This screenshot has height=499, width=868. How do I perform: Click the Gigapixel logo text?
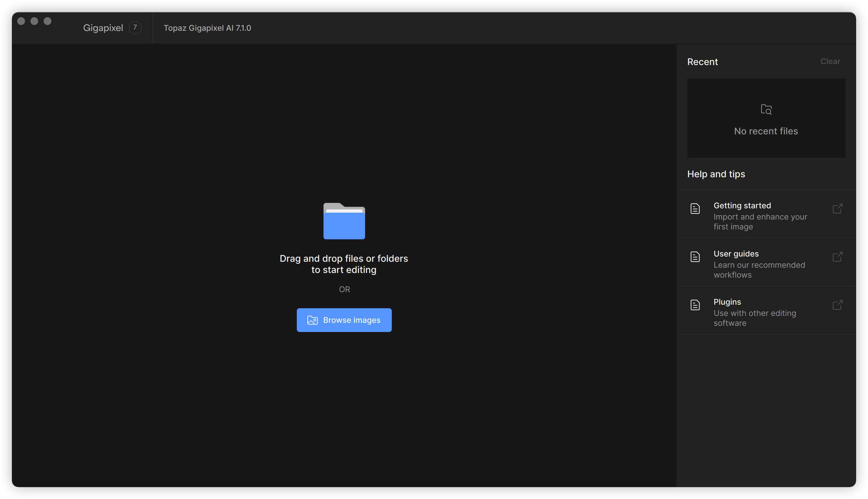coord(103,28)
